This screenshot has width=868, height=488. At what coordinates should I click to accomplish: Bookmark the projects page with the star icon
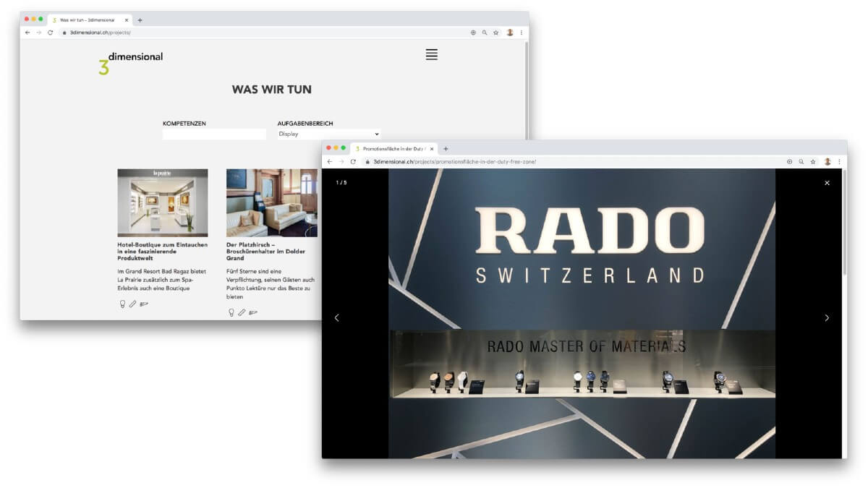tap(496, 33)
